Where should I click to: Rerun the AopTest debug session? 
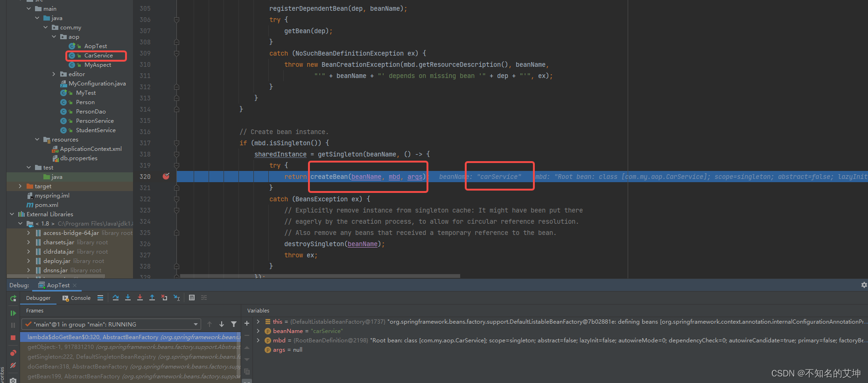13,298
